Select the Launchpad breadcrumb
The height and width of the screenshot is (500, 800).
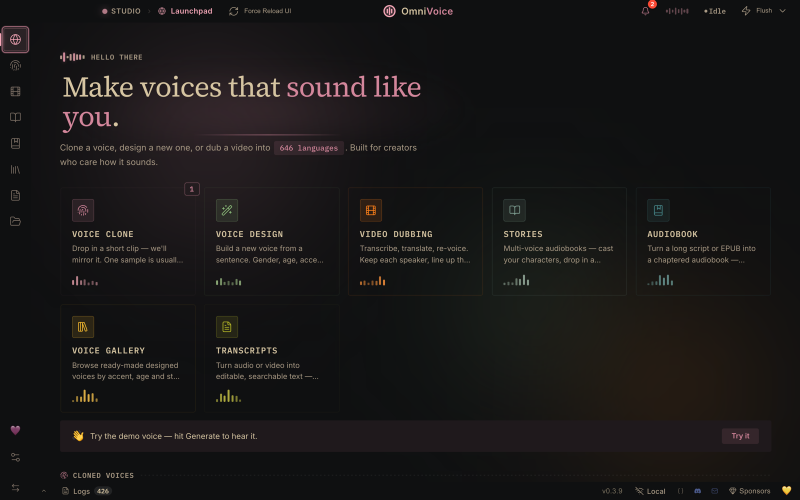pos(185,11)
